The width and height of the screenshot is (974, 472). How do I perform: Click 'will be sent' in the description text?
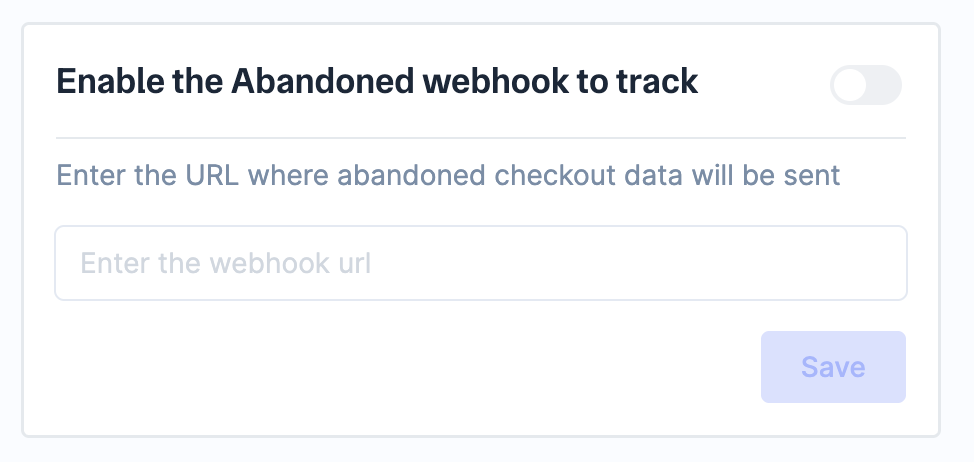tap(768, 176)
